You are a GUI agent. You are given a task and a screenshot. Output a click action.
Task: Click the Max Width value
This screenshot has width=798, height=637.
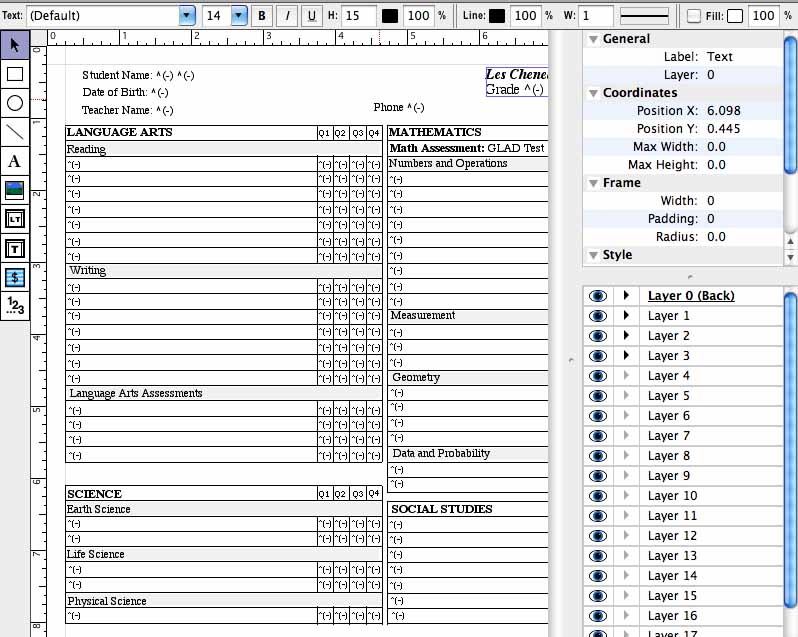(x=716, y=147)
